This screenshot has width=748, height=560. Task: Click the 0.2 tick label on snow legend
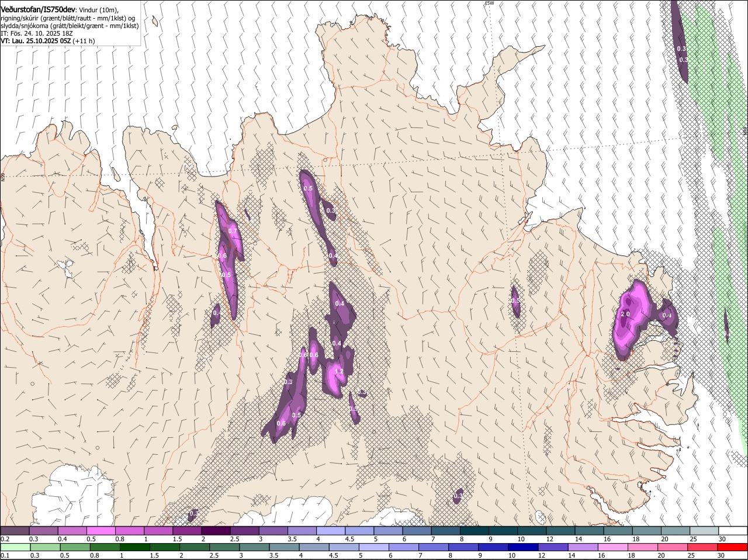(5, 538)
